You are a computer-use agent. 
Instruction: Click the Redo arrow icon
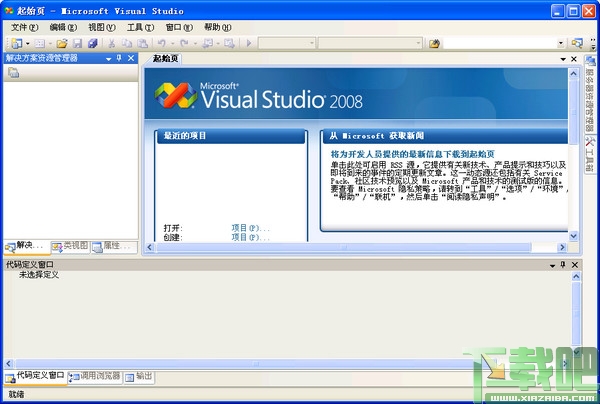coord(184,43)
